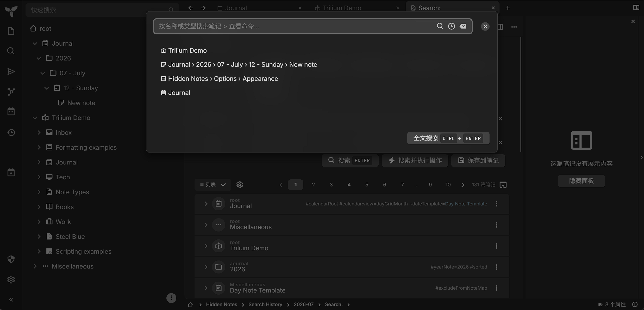Switch to the Trilium Demo tab
The height and width of the screenshot is (310, 644).
coord(357,8)
